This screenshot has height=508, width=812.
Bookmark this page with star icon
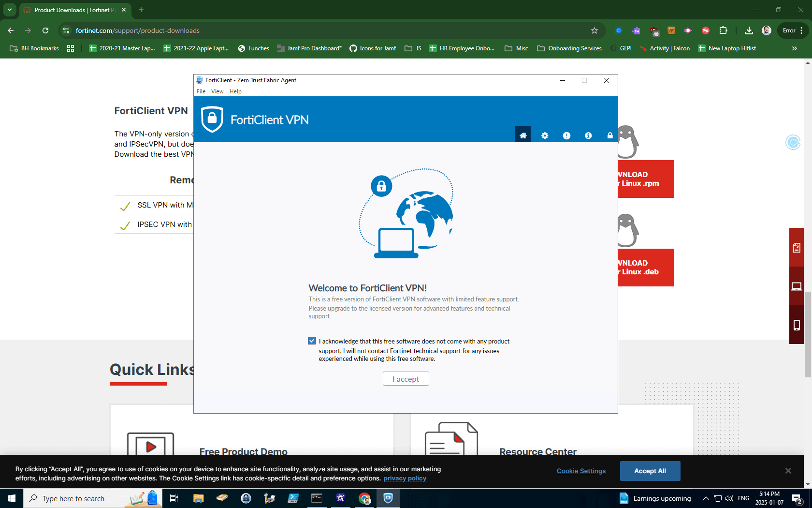pyautogui.click(x=594, y=30)
